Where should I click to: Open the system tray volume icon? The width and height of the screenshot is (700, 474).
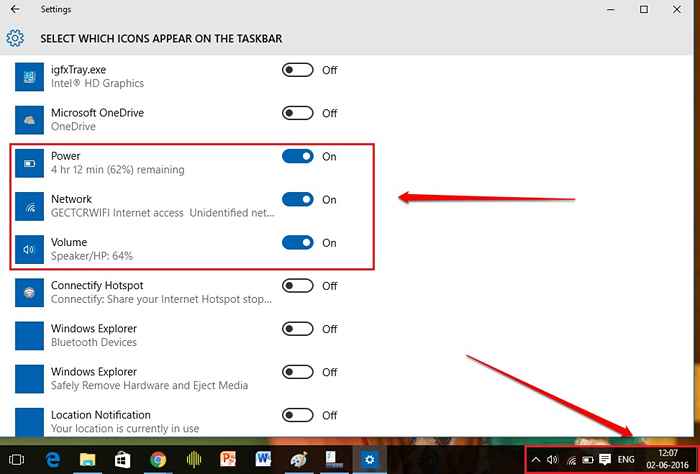pyautogui.click(x=553, y=460)
